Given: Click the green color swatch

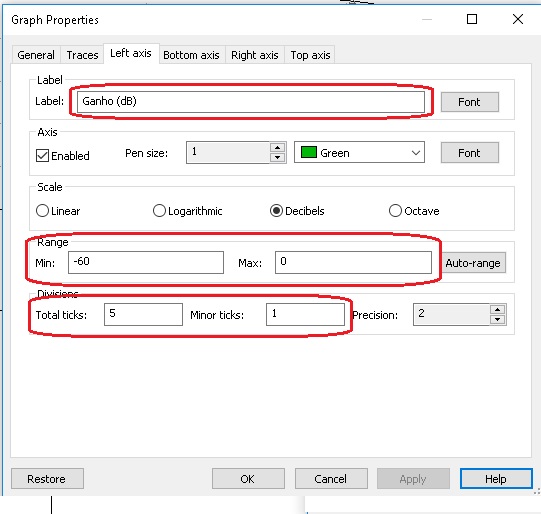Looking at the screenshot, I should tap(309, 152).
